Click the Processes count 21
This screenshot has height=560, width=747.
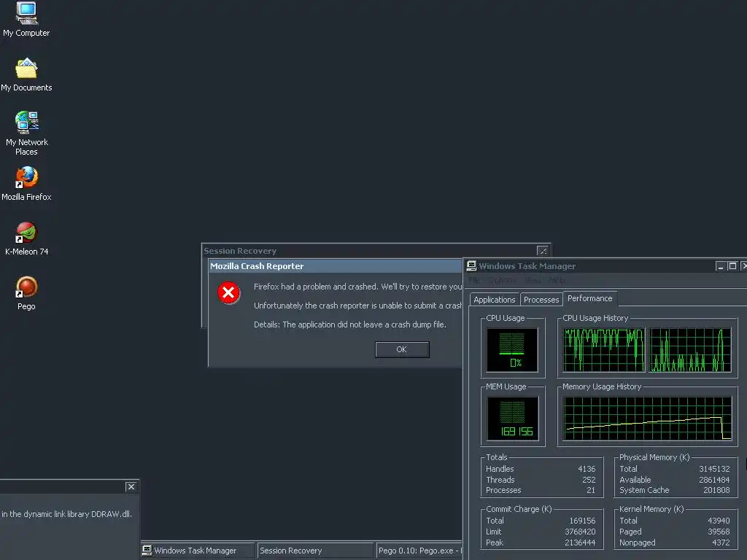pos(591,490)
